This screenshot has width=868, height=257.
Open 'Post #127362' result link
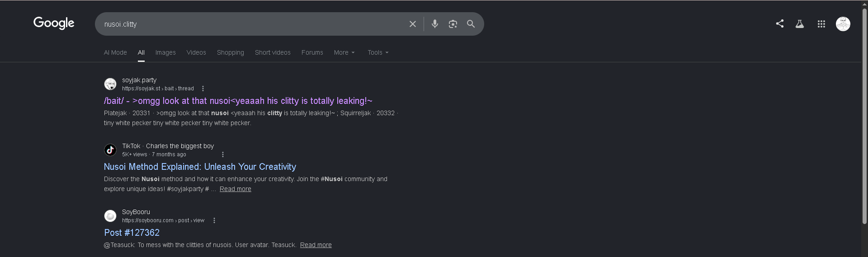pyautogui.click(x=132, y=233)
